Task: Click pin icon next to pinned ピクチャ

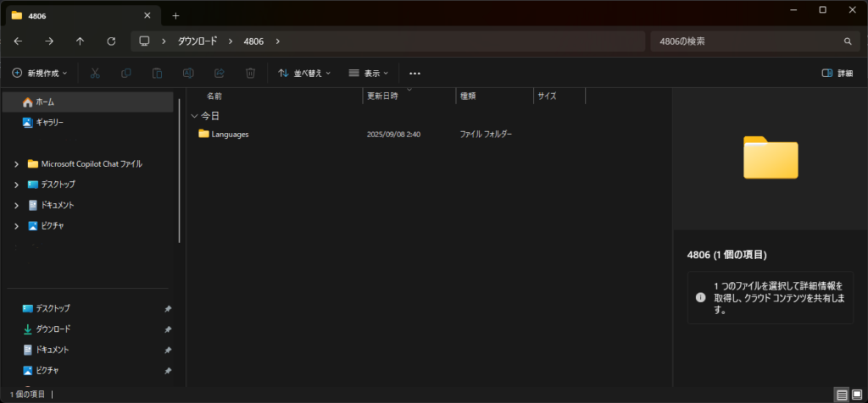Action: (x=168, y=371)
